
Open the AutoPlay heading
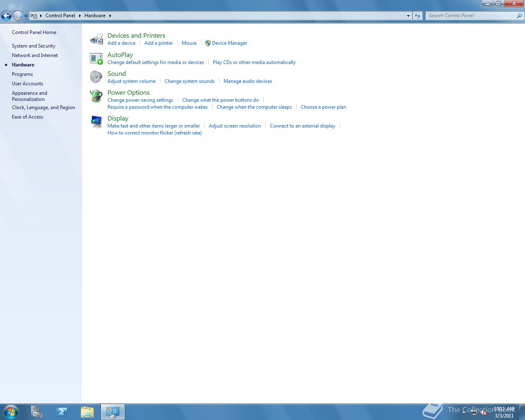120,55
